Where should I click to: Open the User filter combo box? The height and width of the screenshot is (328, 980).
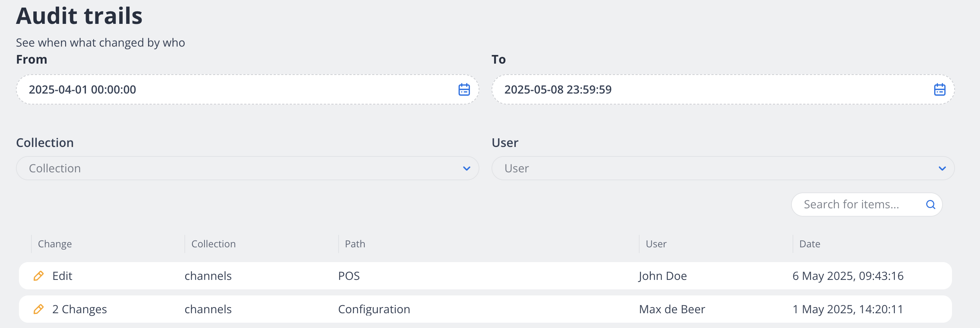[715, 169]
